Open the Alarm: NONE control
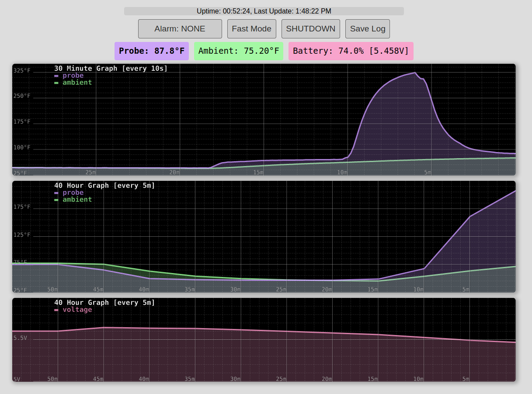The image size is (532, 394). tap(180, 28)
